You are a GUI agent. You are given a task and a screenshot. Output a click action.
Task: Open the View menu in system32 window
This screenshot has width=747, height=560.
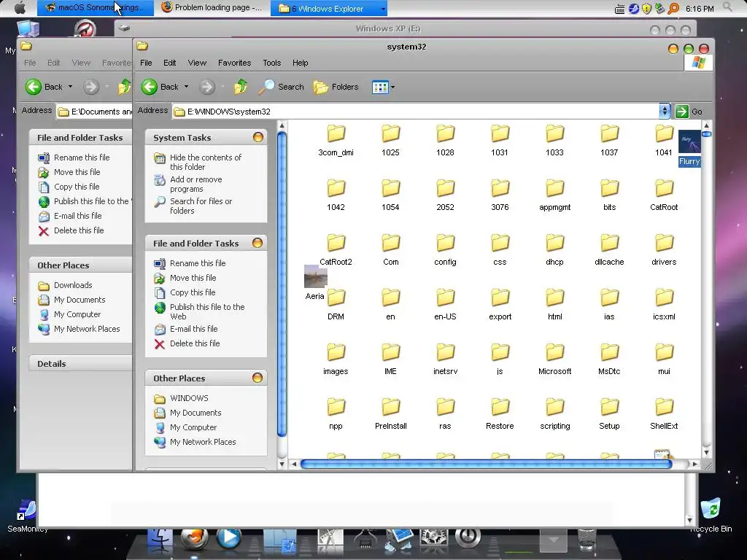click(197, 63)
